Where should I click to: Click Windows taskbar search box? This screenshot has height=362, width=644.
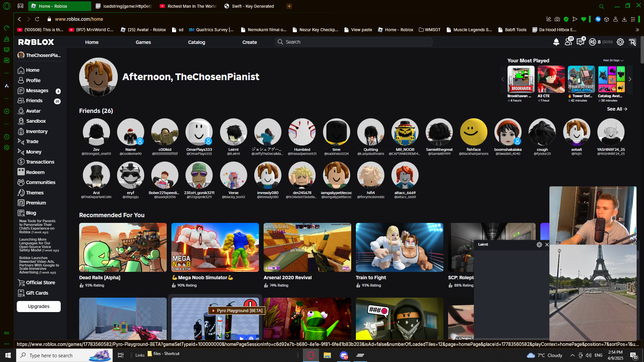pos(64,355)
